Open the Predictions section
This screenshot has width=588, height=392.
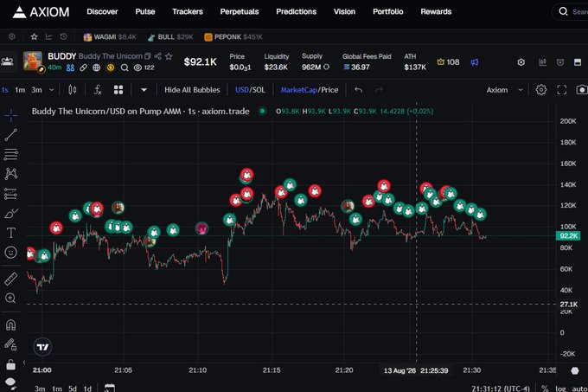(297, 11)
